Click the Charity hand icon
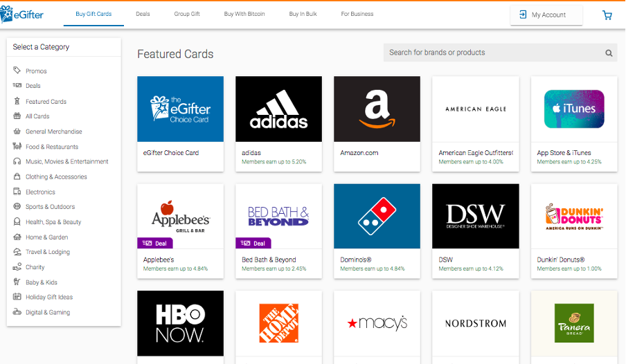626x364 pixels. (x=17, y=266)
